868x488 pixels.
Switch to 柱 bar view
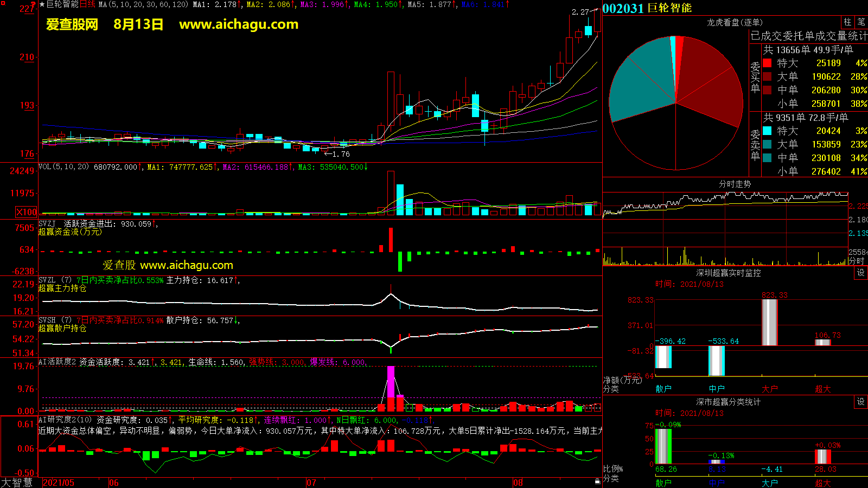[847, 22]
